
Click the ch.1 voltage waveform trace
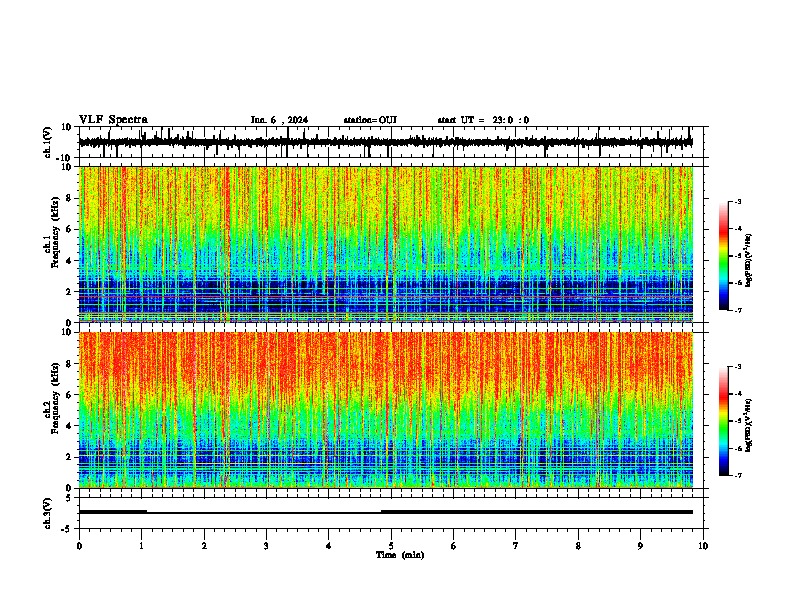click(x=386, y=142)
